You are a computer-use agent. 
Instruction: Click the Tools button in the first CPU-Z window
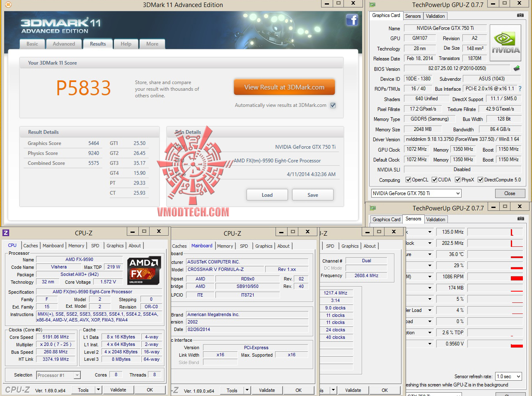pos(83,390)
